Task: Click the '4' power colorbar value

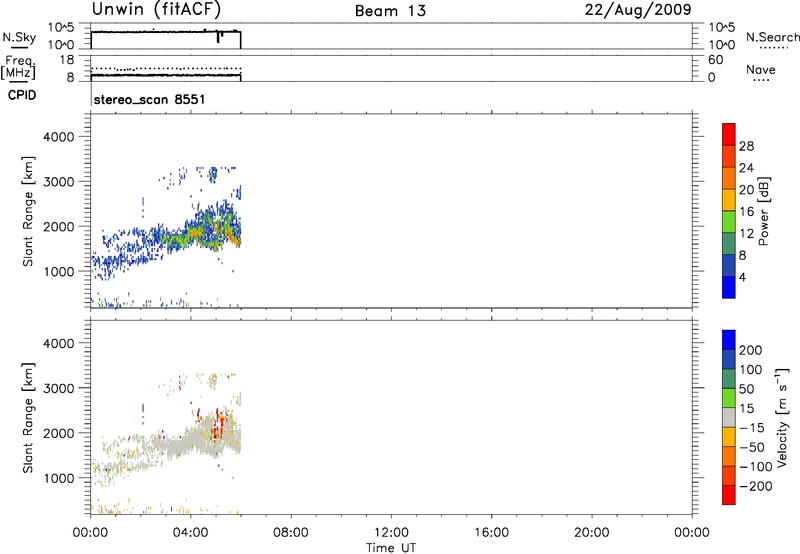Action: coord(743,277)
